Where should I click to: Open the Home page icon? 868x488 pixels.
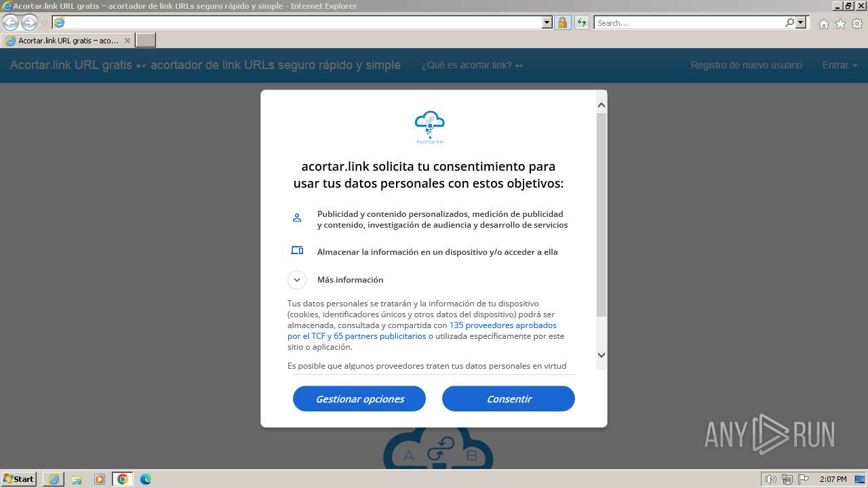pos(823,24)
